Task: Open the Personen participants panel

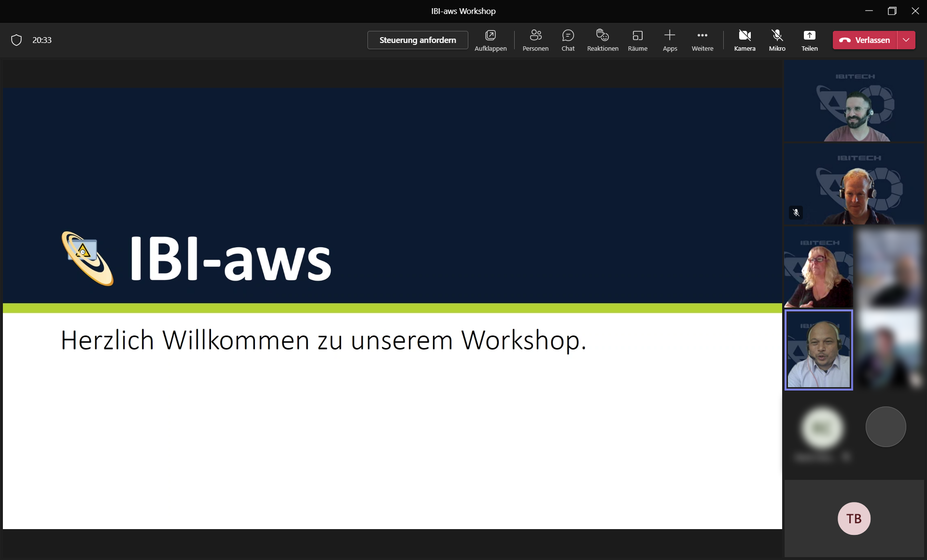Action: (534, 41)
